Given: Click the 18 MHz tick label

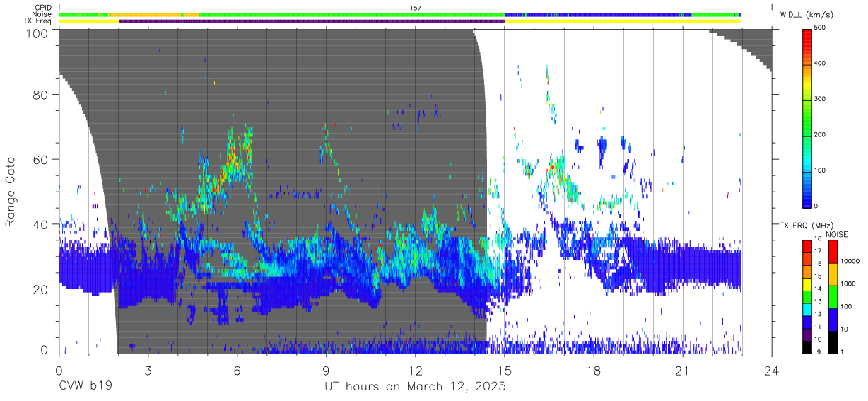Looking at the screenshot, I should pyautogui.click(x=818, y=240).
